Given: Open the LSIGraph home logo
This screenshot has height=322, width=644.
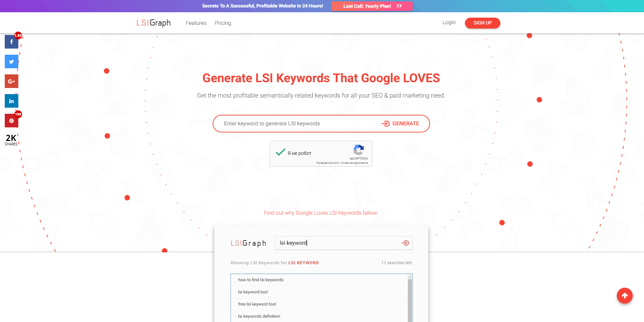Looking at the screenshot, I should [x=154, y=23].
